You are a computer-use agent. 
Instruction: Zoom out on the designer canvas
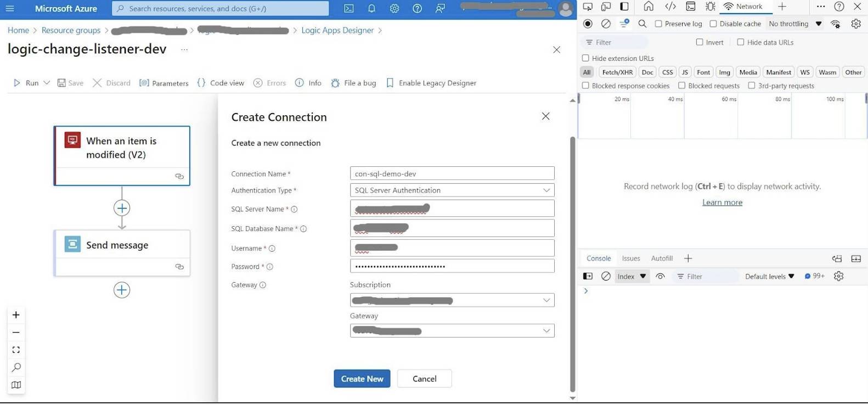pos(16,333)
